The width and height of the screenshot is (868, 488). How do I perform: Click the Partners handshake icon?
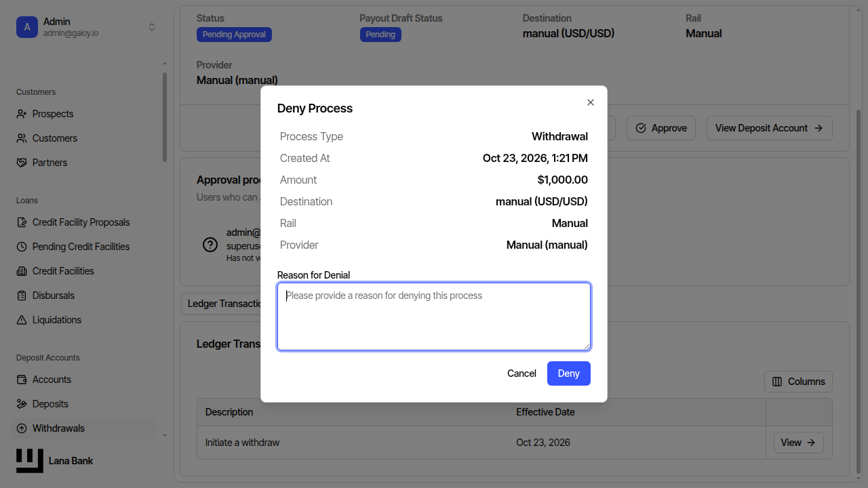(22, 163)
